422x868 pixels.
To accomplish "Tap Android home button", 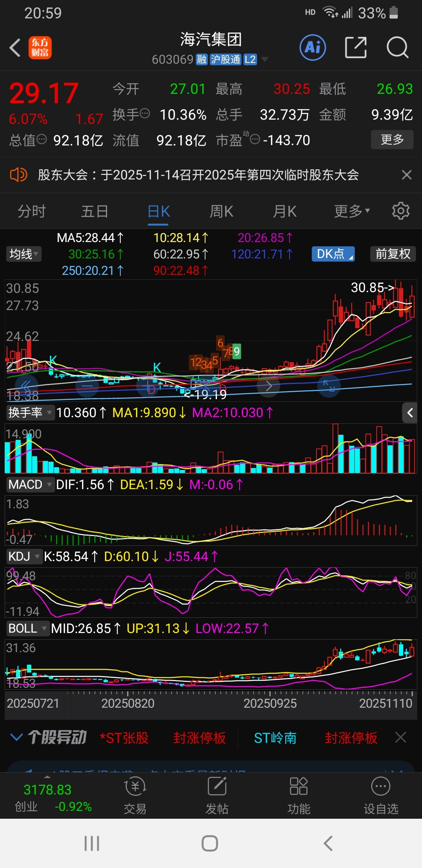I will [210, 843].
